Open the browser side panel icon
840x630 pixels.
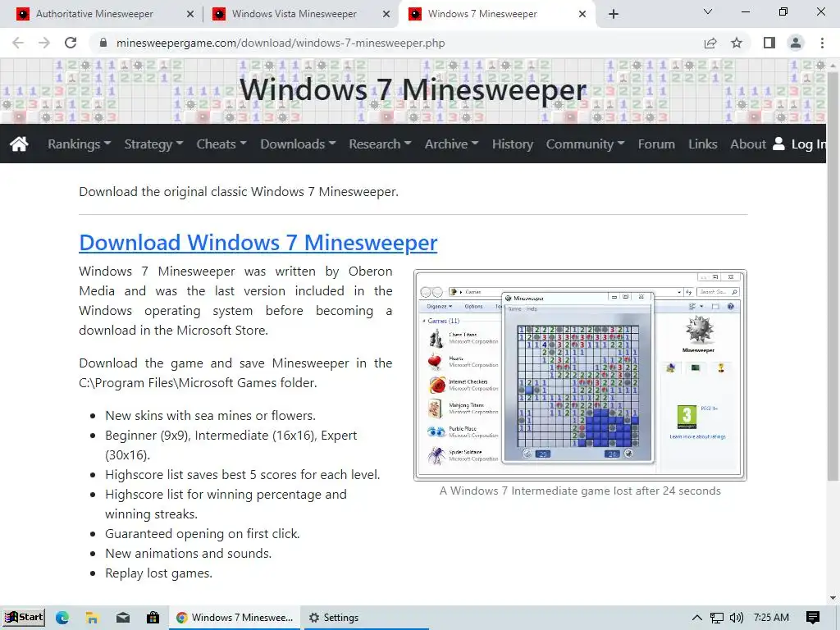point(769,43)
